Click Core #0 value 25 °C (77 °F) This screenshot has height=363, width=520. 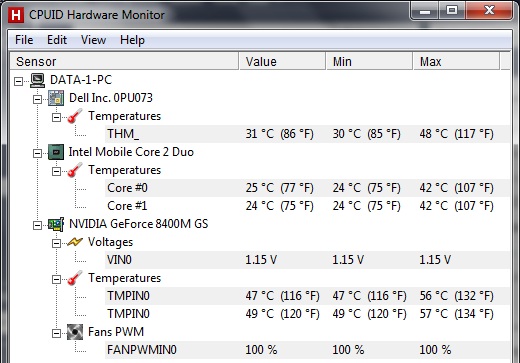click(x=280, y=188)
